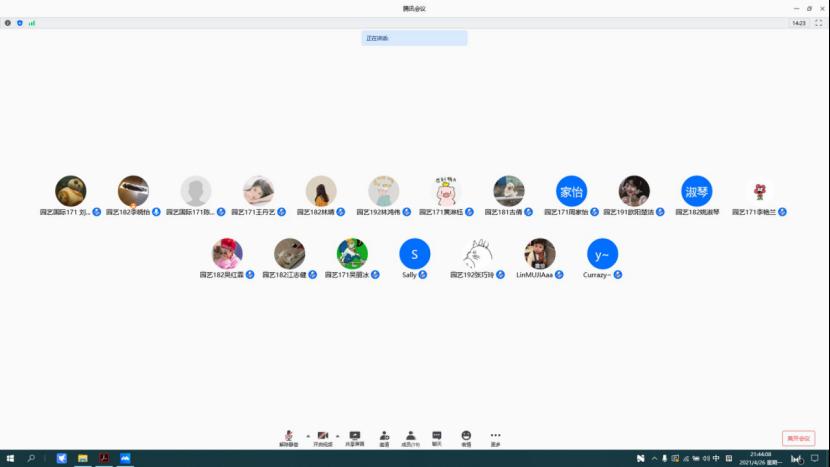Click the red 离开会议 button
830x467 pixels.
point(798,438)
